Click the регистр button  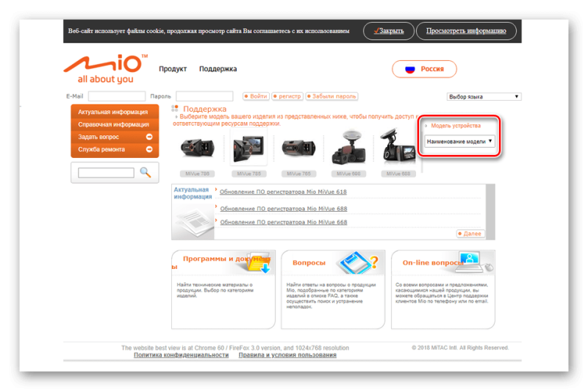point(287,96)
